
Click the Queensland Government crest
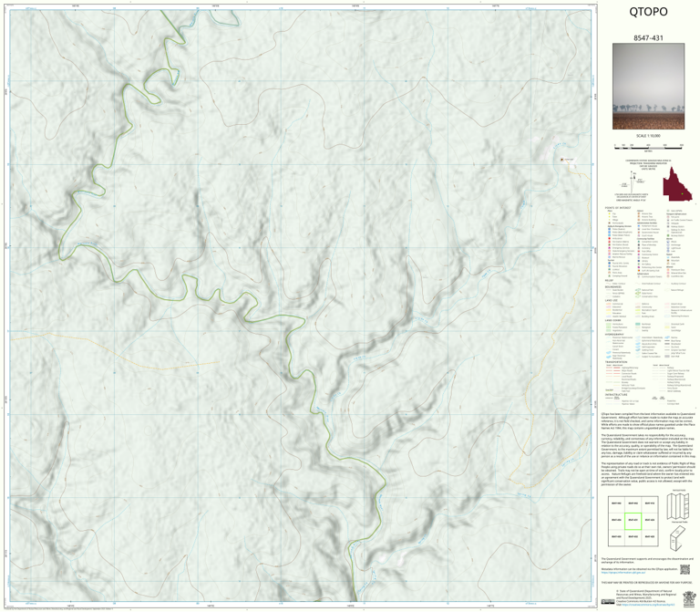pos(689,598)
